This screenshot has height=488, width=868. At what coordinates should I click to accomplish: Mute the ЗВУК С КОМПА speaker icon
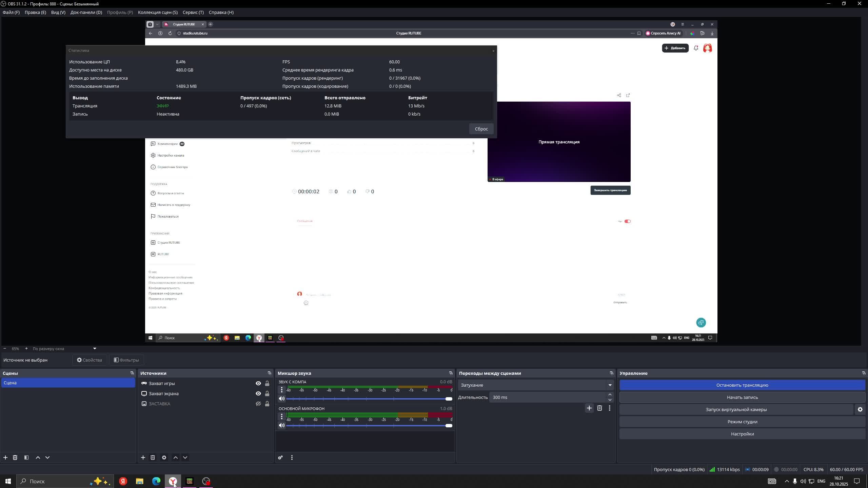coord(282,399)
